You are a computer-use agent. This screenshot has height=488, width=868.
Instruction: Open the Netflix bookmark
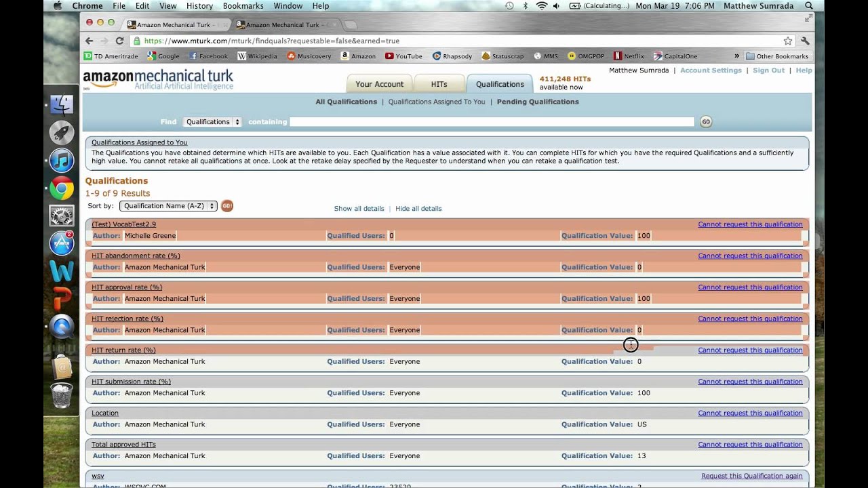(x=629, y=56)
